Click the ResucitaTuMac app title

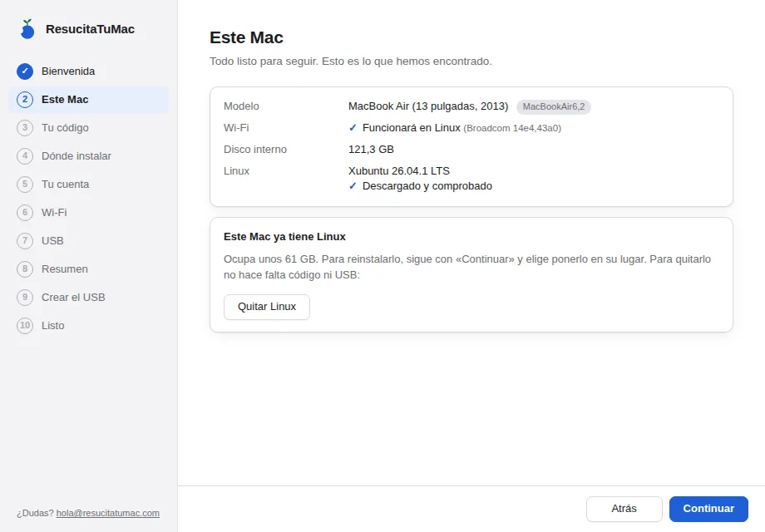coord(91,29)
